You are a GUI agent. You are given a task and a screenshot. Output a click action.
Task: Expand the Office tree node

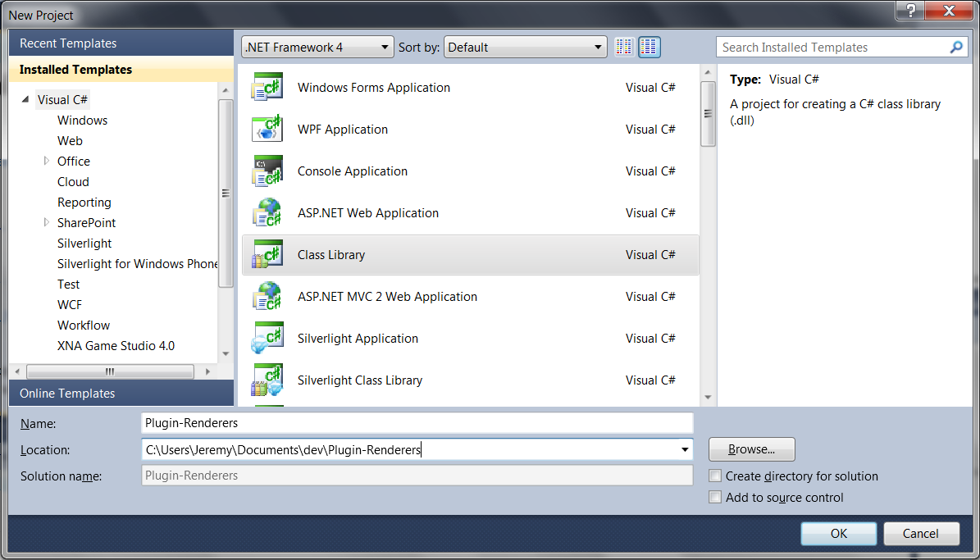(46, 162)
